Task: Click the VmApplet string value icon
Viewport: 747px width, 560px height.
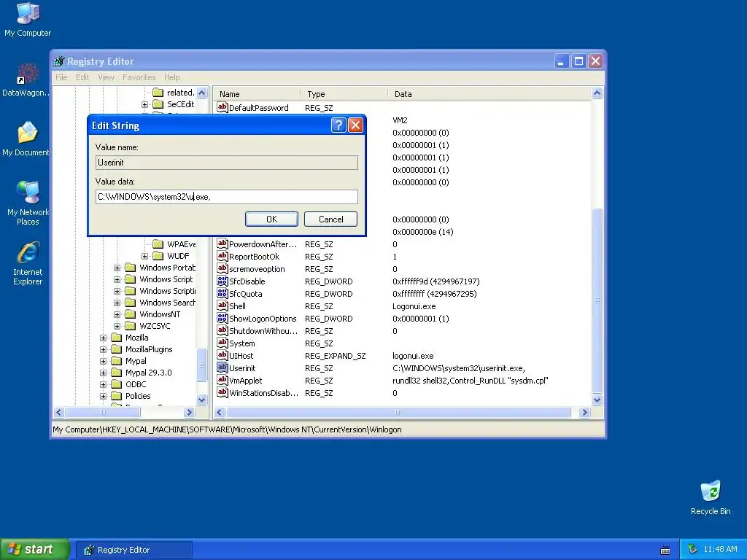Action: coord(222,380)
